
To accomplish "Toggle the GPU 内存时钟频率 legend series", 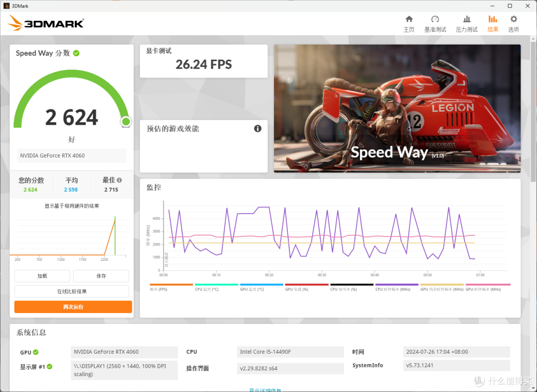I will [x=442, y=287].
